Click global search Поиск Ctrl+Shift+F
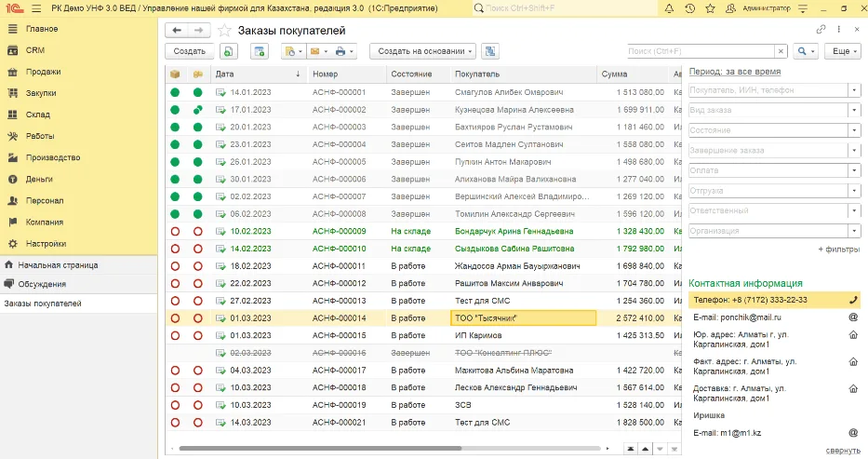This screenshot has height=459, width=868. pos(564,8)
